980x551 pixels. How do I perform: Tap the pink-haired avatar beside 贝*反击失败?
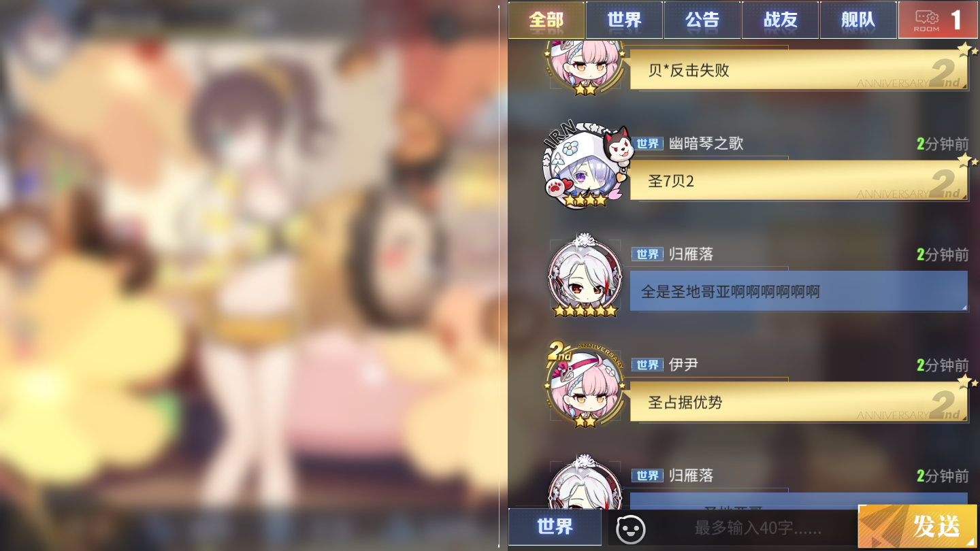point(584,67)
